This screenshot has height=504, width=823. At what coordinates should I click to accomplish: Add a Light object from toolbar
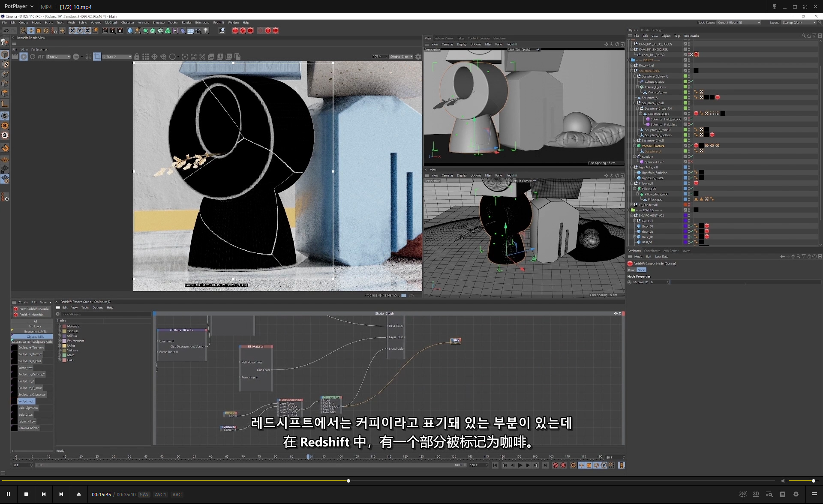pos(206,30)
